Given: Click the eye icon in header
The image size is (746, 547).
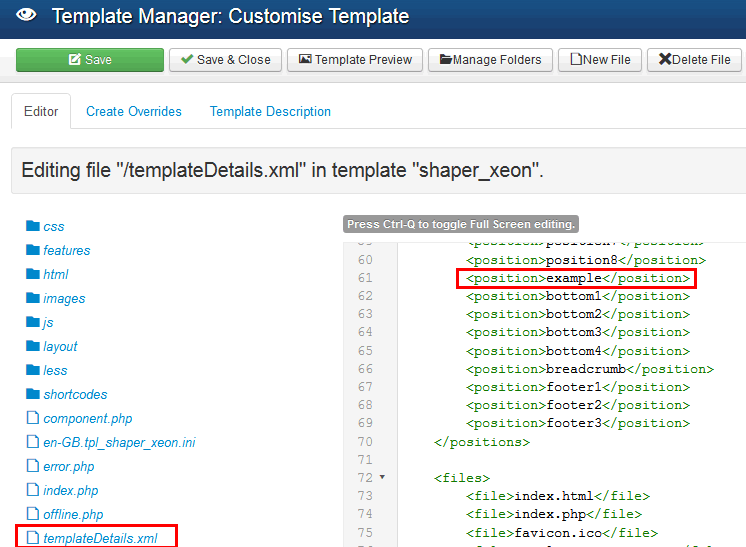Looking at the screenshot, I should click(27, 16).
